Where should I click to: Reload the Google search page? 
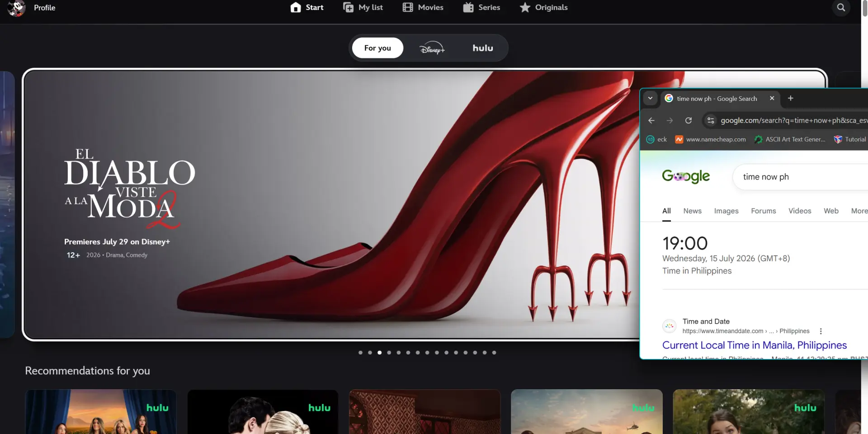[x=688, y=120]
